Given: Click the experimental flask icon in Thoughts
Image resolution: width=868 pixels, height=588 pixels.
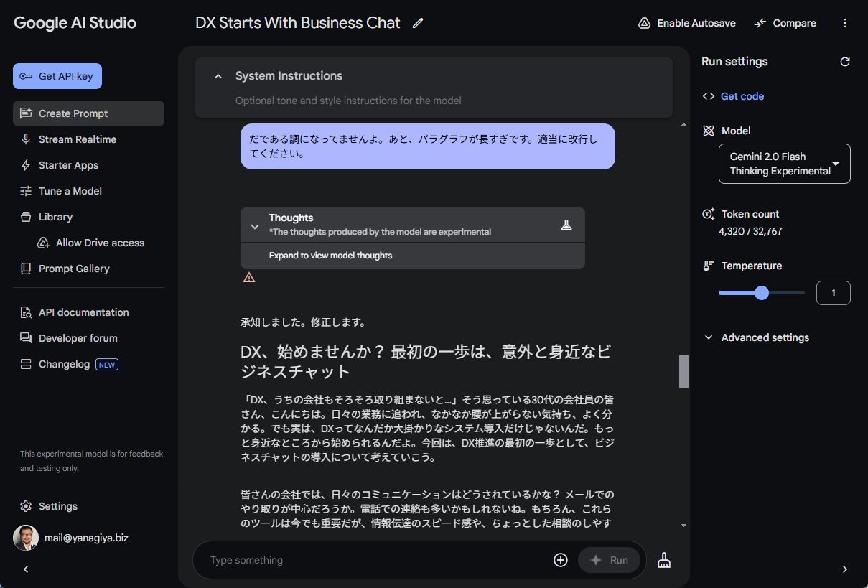Looking at the screenshot, I should click(x=566, y=225).
